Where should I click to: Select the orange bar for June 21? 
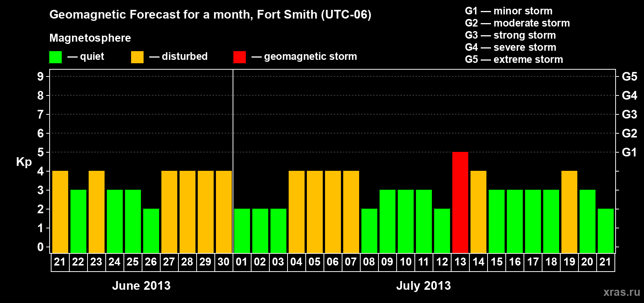coord(60,212)
